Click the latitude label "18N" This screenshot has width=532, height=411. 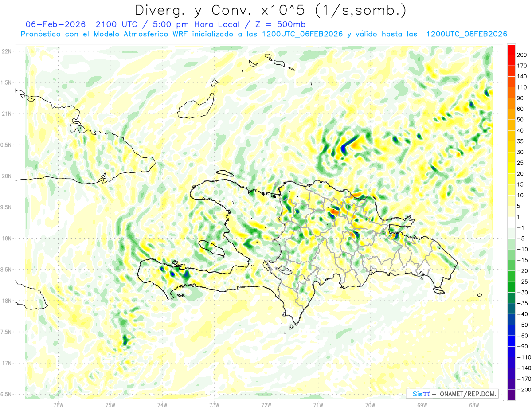pos(6,301)
